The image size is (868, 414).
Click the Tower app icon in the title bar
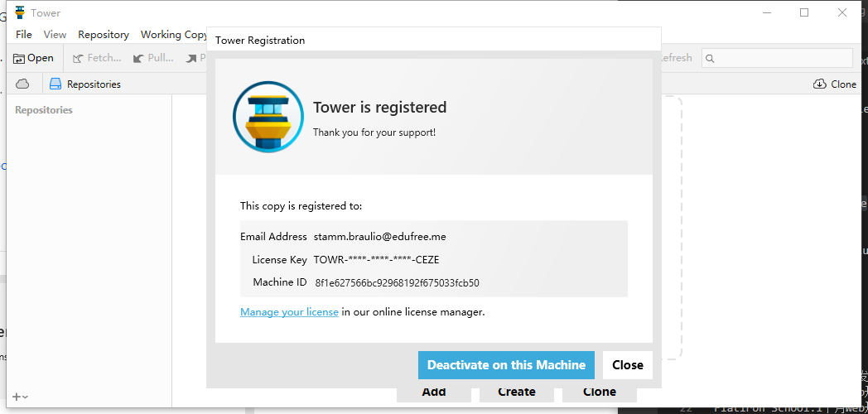(21, 12)
